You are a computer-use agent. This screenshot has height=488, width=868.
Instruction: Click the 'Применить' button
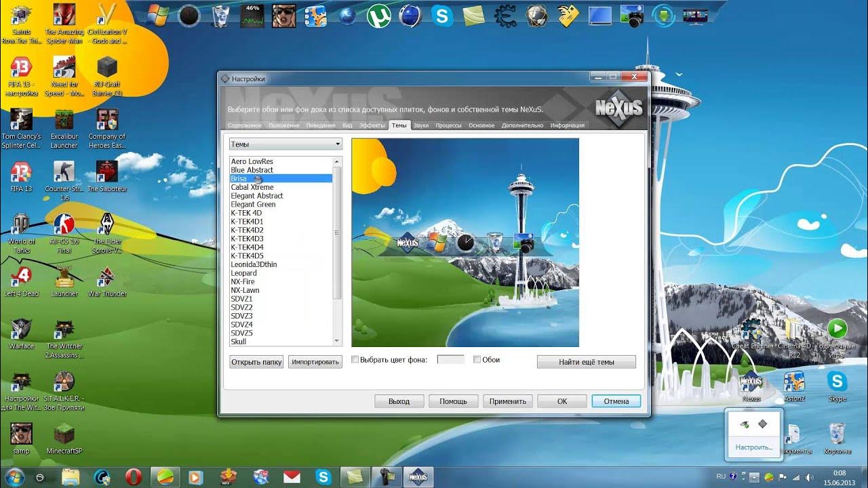[508, 401]
